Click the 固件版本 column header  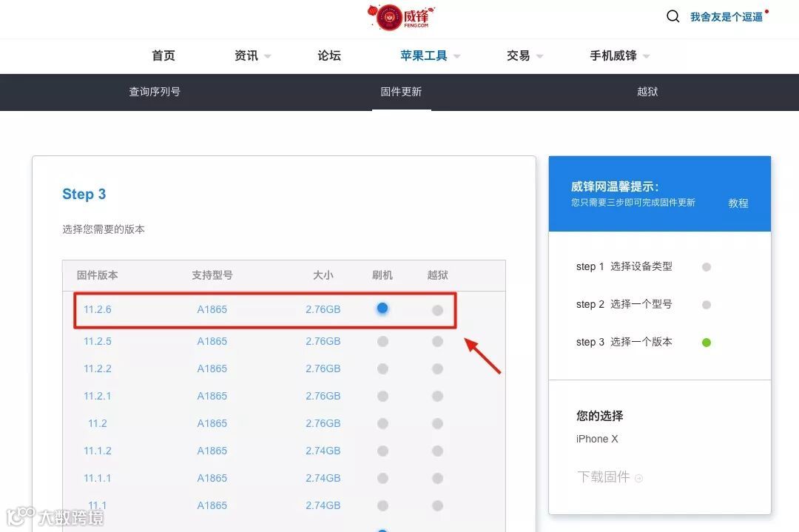coord(98,275)
